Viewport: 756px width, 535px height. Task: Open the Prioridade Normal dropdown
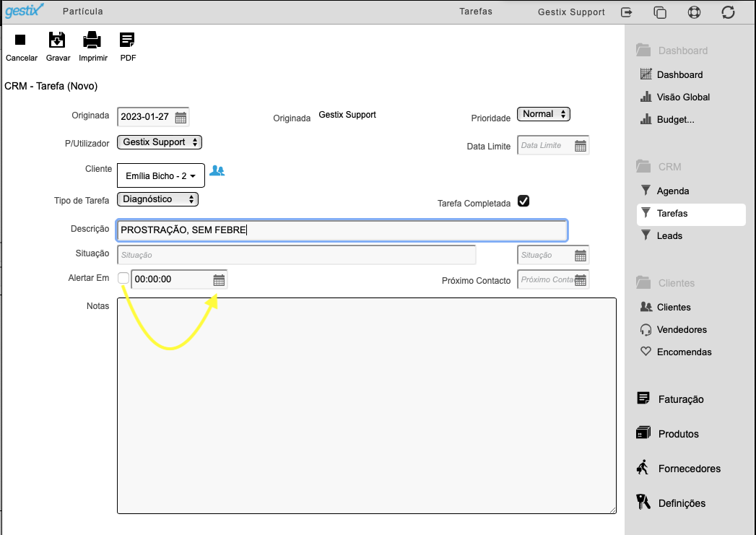point(544,114)
